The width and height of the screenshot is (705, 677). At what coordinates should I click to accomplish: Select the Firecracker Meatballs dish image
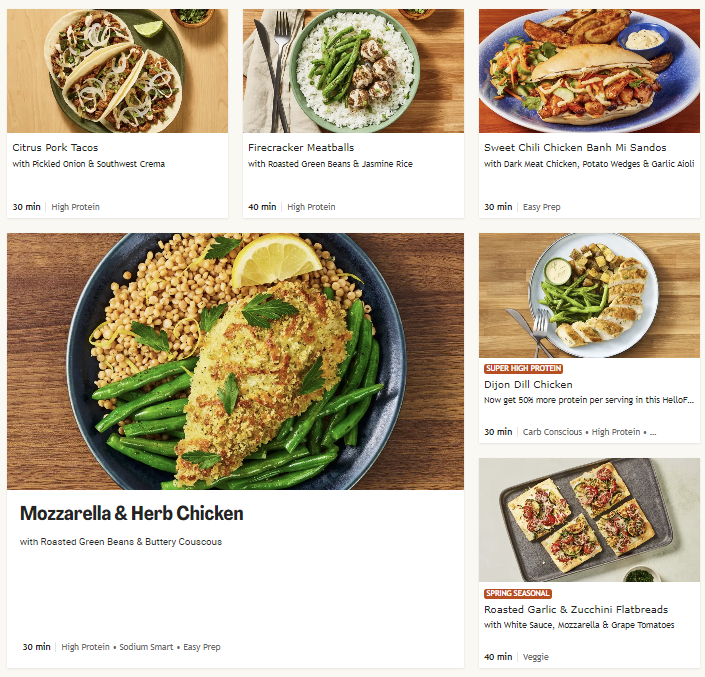coord(353,70)
